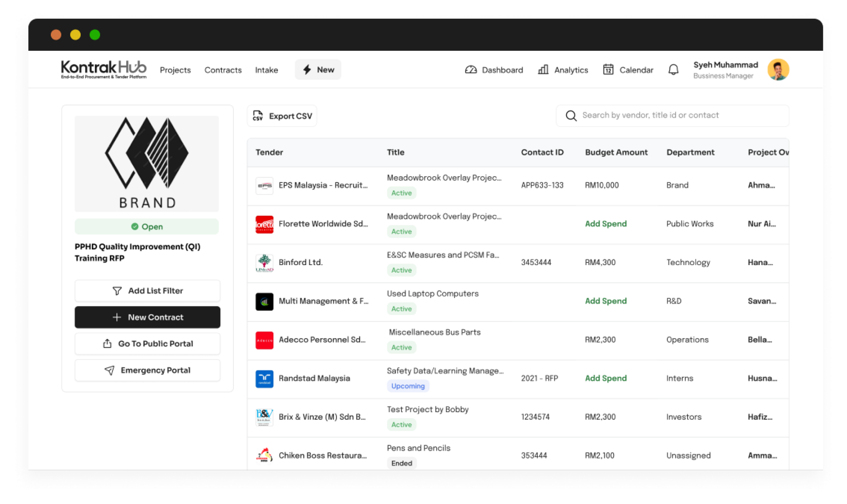Viewport: 847px width, 504px height.
Task: Click the user profile avatar
Action: tap(778, 69)
